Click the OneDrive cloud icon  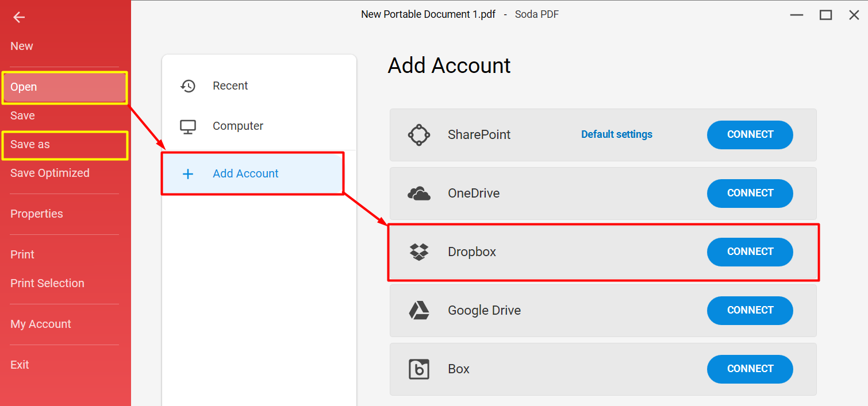419,194
